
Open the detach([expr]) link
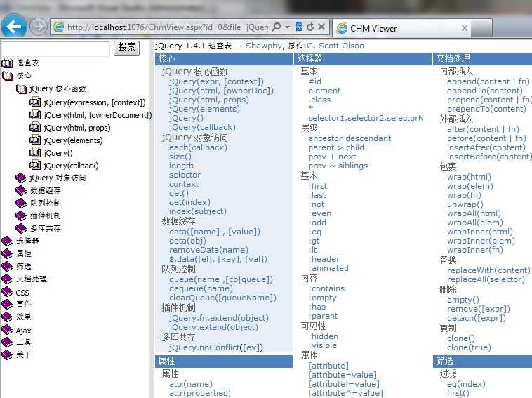coord(477,318)
